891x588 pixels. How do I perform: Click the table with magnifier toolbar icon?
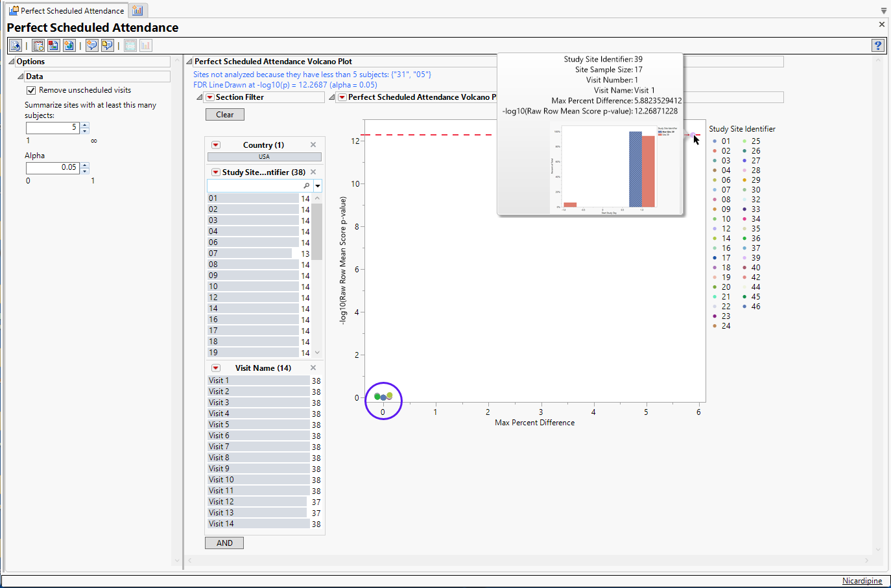tap(38, 45)
